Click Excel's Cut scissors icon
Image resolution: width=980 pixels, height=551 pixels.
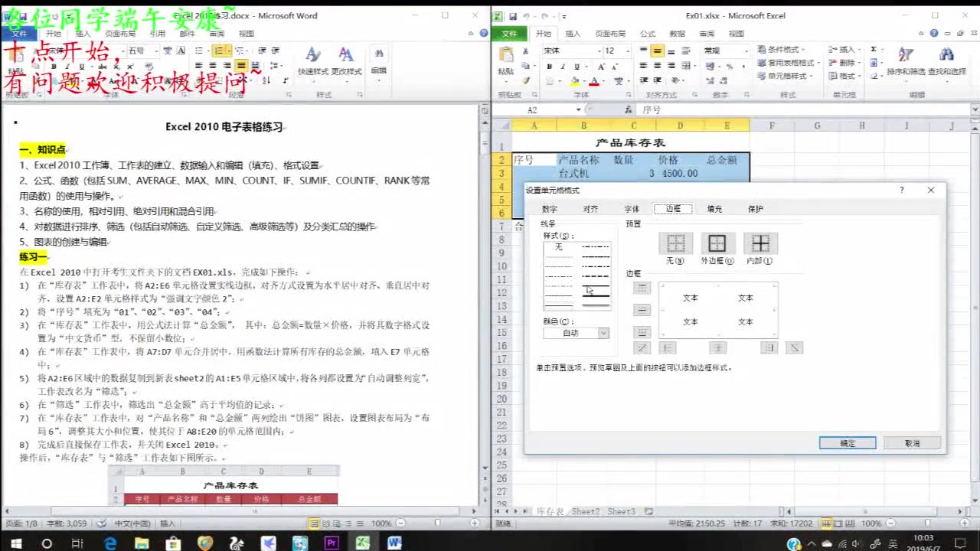pyautogui.click(x=526, y=51)
